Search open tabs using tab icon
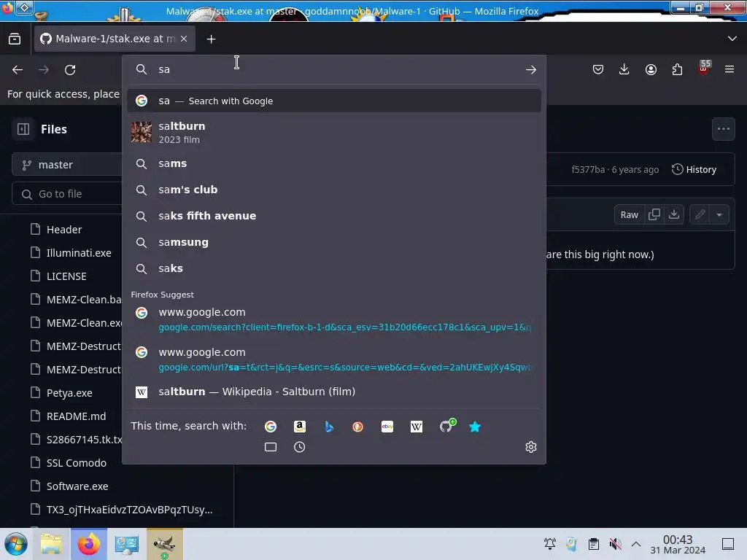 click(x=271, y=447)
